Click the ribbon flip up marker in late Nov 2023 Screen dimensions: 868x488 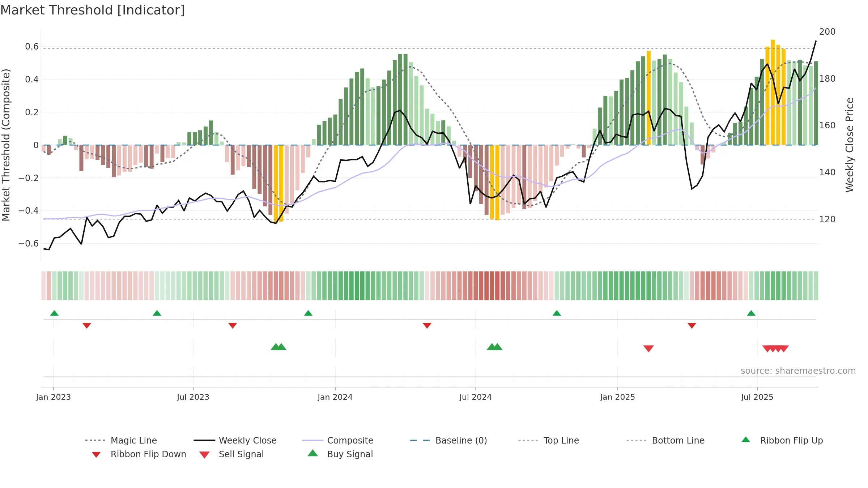308,313
